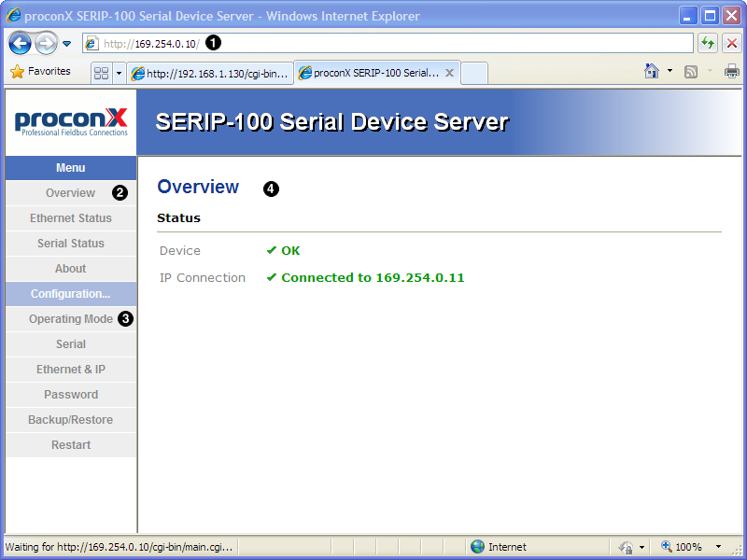Maximize the Internet Explorer window
This screenshot has width=747, height=560.
(710, 16)
